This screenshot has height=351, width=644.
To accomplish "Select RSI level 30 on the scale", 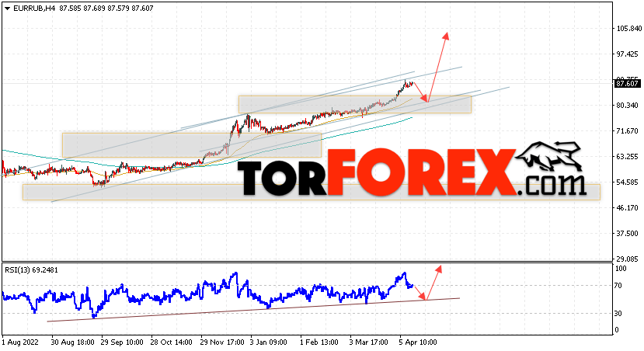I will point(618,314).
